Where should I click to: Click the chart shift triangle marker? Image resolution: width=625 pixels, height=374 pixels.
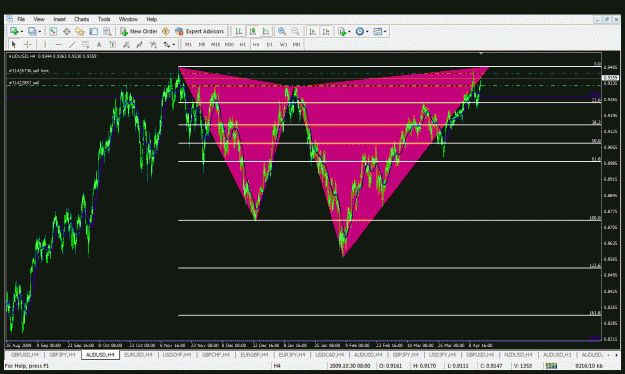(x=481, y=53)
